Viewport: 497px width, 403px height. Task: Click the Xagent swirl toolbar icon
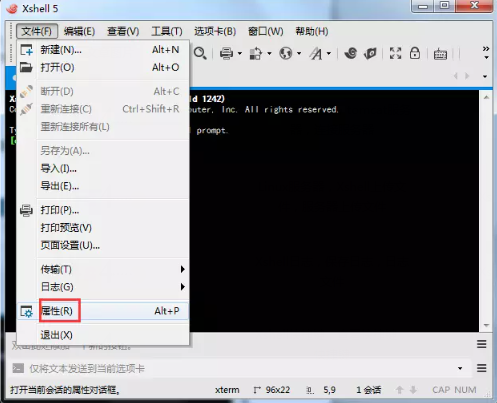coord(351,53)
